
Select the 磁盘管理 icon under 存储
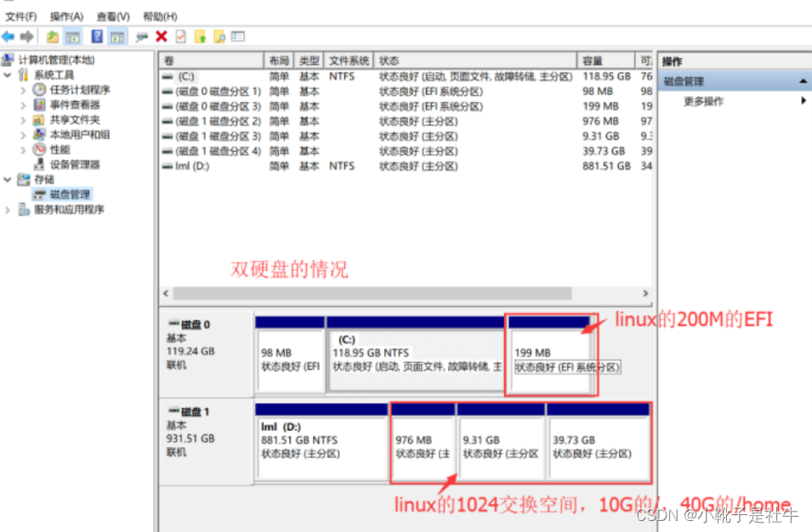[x=38, y=195]
